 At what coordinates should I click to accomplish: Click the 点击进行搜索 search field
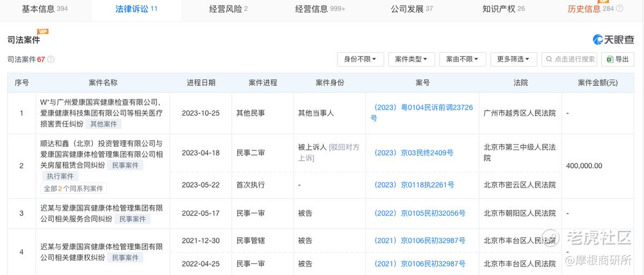[x=569, y=59]
